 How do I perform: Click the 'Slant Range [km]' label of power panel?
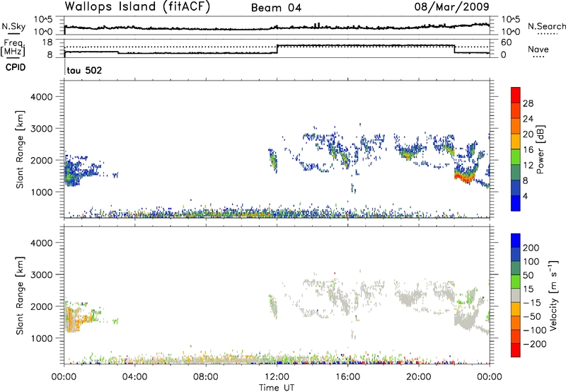(20, 149)
